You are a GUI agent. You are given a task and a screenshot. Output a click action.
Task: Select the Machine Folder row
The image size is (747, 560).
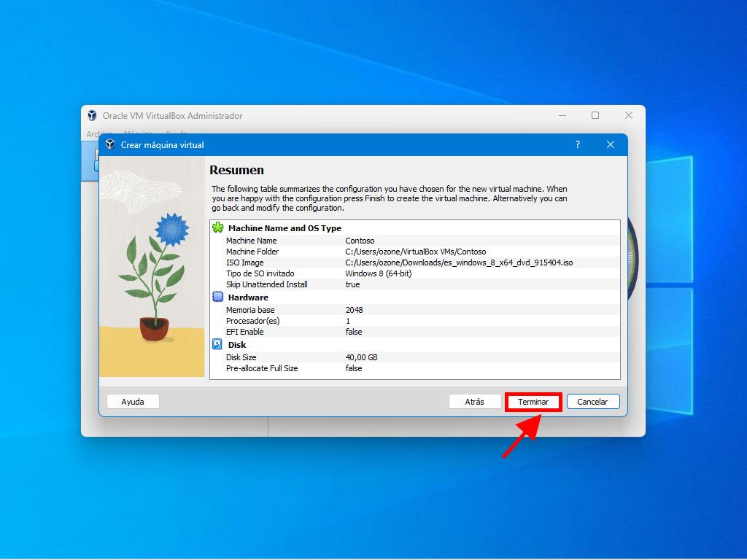(x=414, y=252)
